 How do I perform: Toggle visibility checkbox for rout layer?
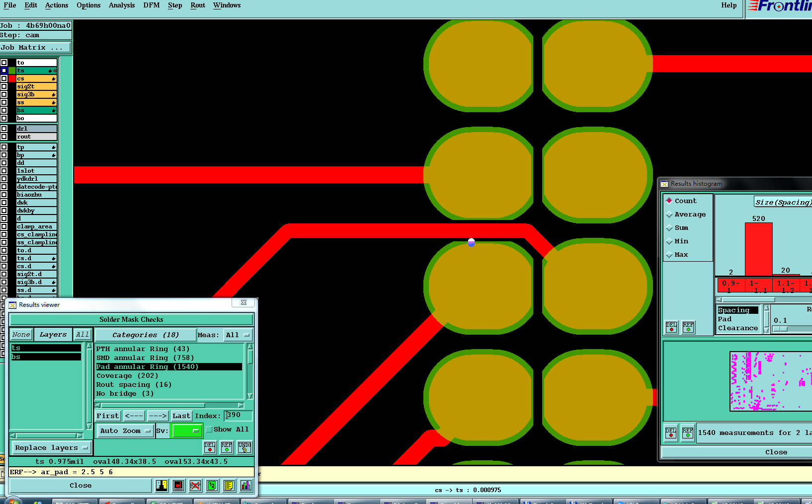pos(4,137)
